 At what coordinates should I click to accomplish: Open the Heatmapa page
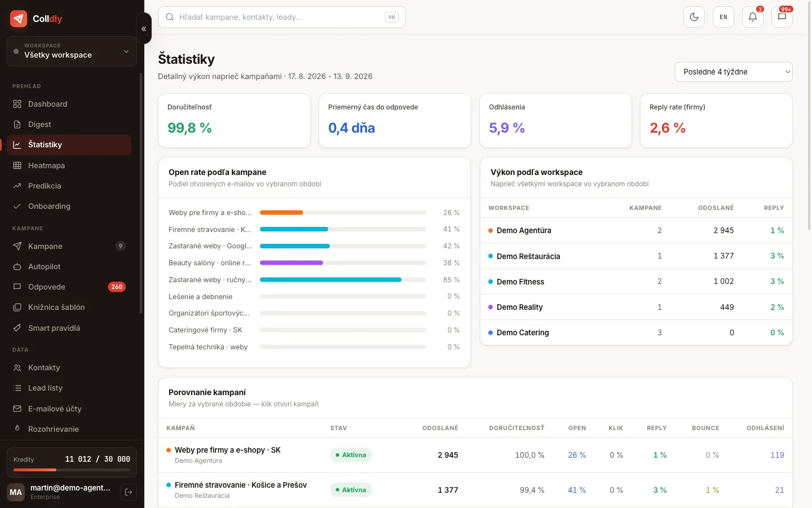(69, 165)
